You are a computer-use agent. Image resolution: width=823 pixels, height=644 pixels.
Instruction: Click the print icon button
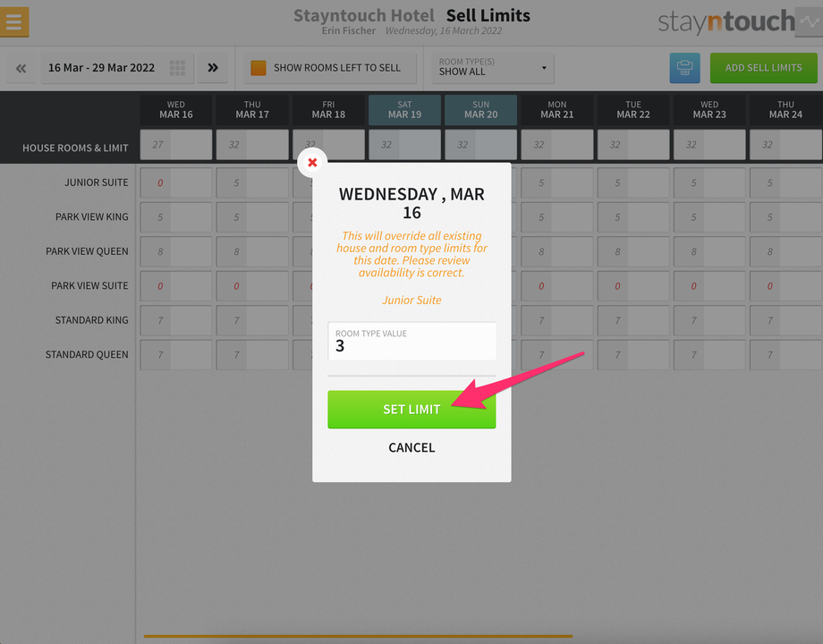(x=684, y=68)
